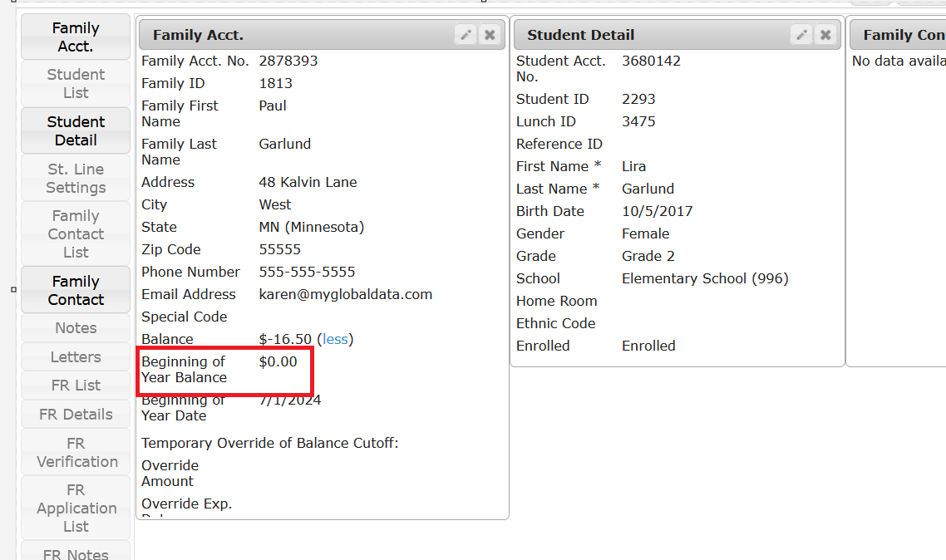
Task: Open the Family Acct. sidebar tab
Action: (76, 37)
